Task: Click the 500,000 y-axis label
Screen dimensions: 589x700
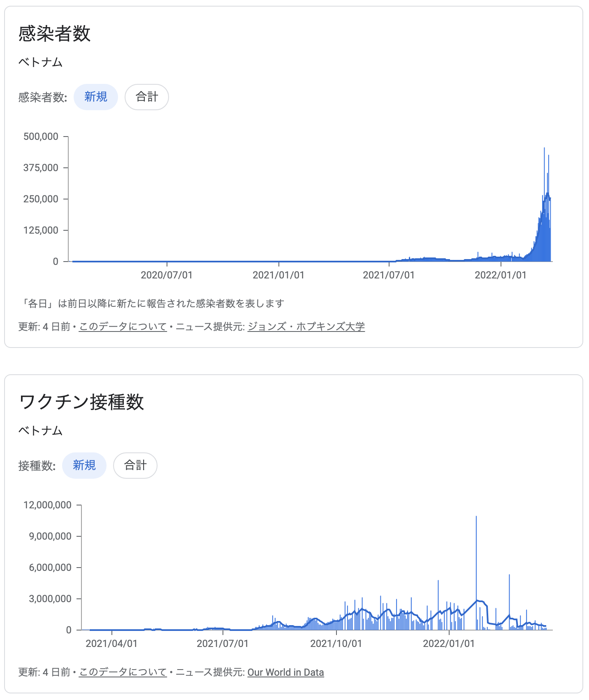Action: (41, 137)
